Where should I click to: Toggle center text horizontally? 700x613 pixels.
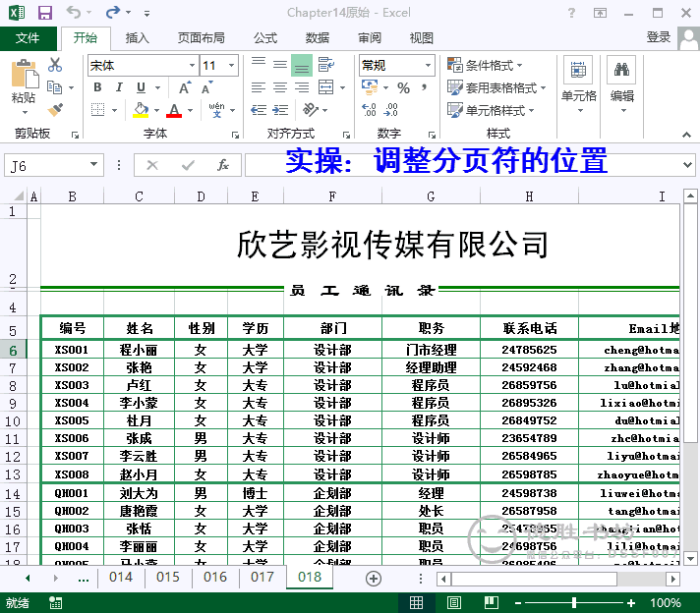click(x=280, y=87)
